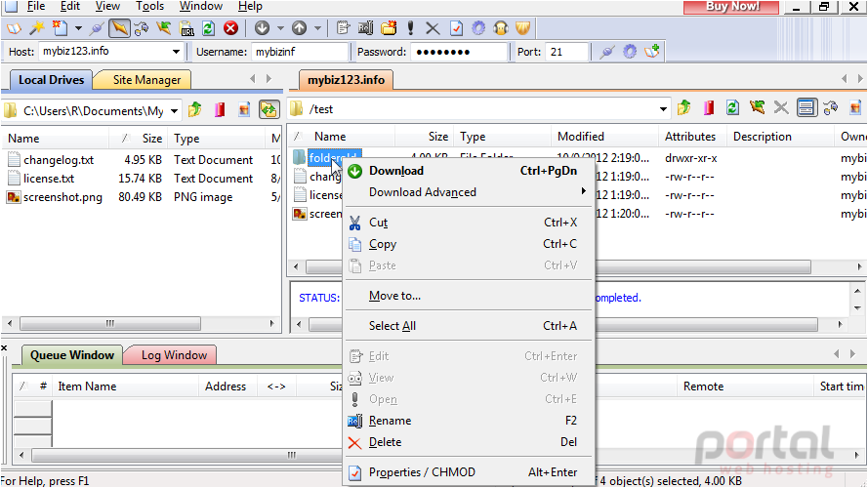Go up one folder in the remote pane
The height and width of the screenshot is (488, 868).
tap(684, 107)
